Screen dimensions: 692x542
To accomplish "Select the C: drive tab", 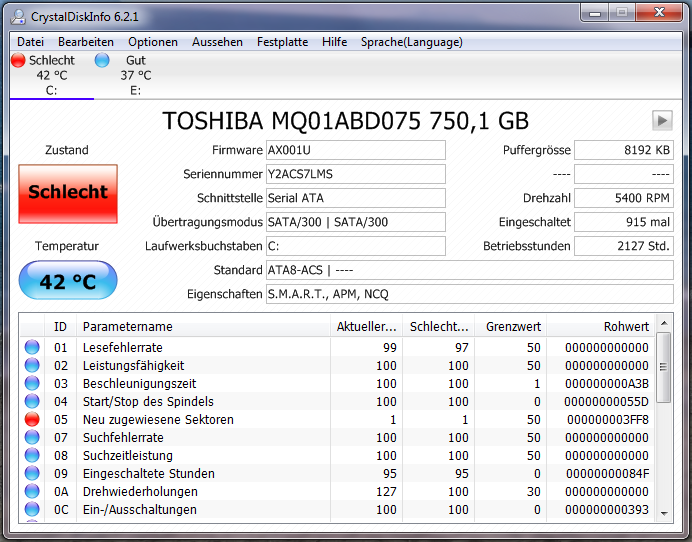I will point(52,75).
